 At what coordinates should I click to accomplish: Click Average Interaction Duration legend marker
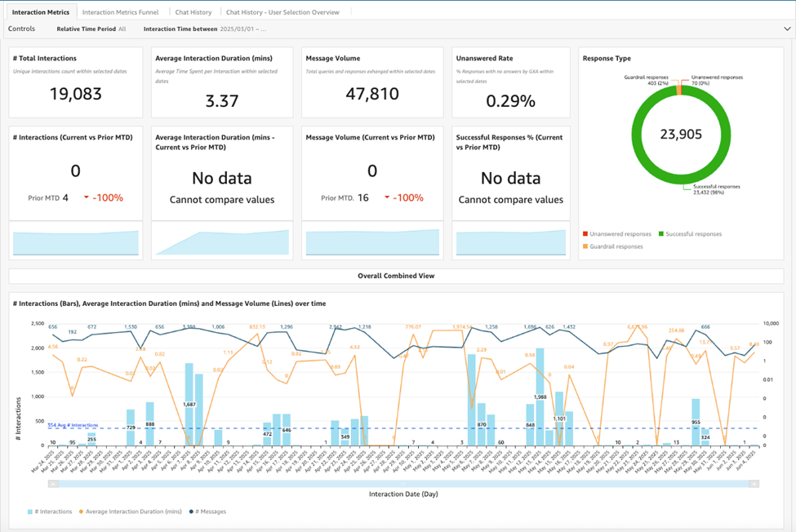(x=81, y=512)
